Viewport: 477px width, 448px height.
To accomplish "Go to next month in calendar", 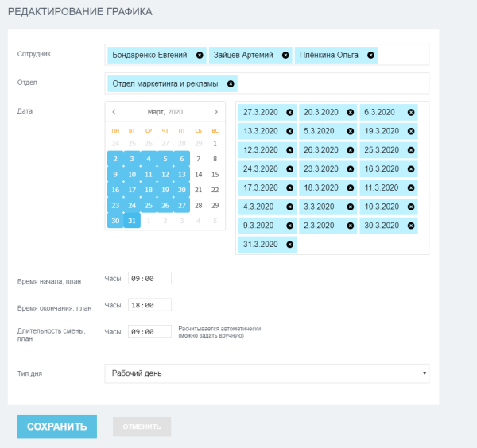I will [x=215, y=112].
